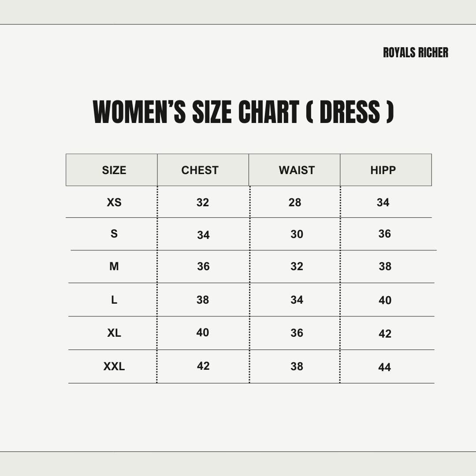Click the chest value 32 for XS

coord(203,202)
